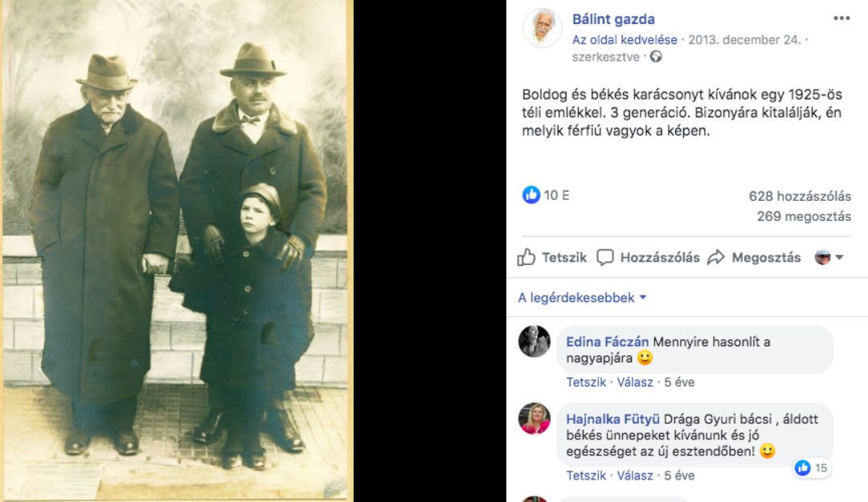
Task: Click the blue like reaction icon
Action: (x=531, y=195)
